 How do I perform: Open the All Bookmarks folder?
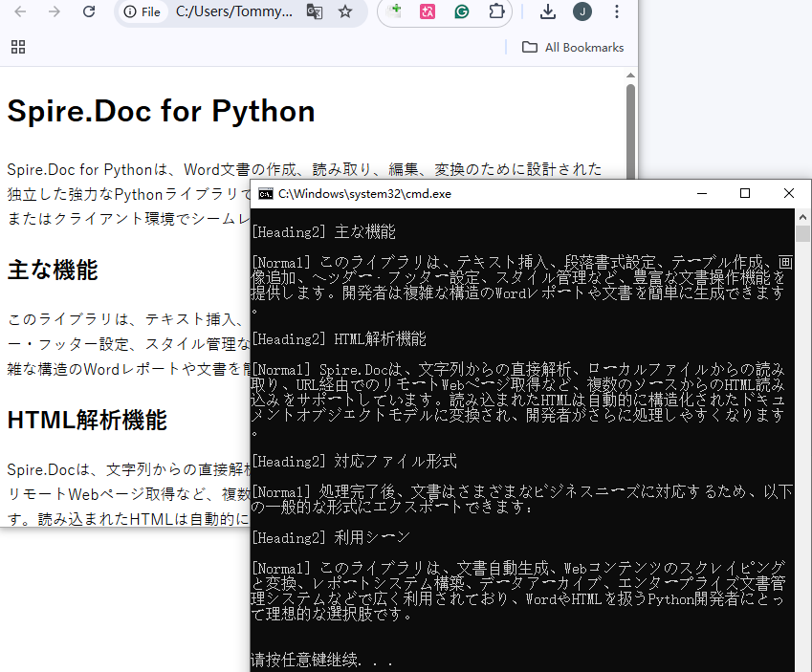tap(573, 47)
